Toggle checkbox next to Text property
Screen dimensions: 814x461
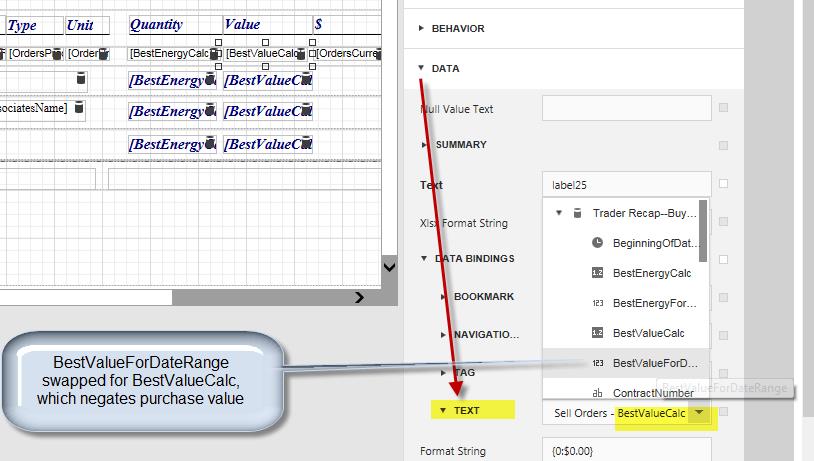pos(722,184)
